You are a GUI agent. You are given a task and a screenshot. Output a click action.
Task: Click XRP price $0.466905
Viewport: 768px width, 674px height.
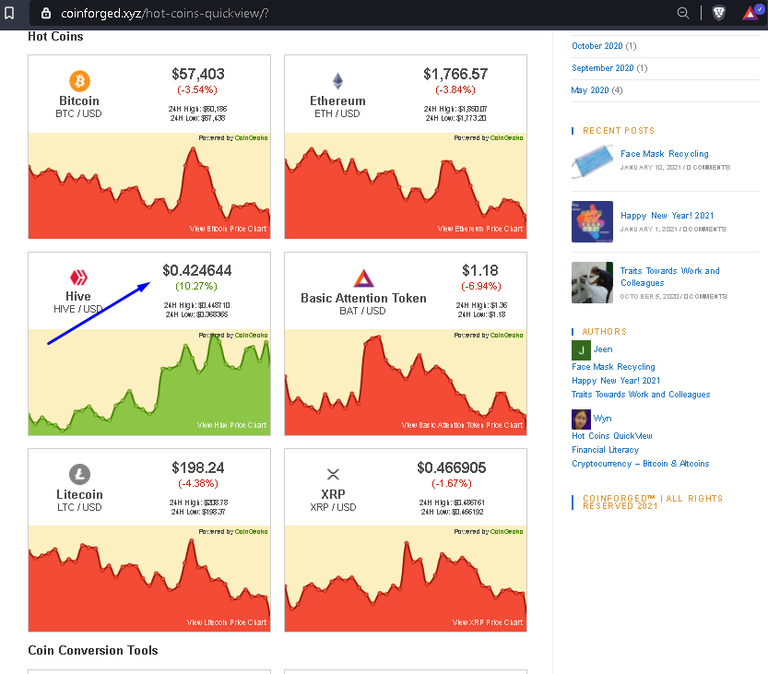click(451, 468)
